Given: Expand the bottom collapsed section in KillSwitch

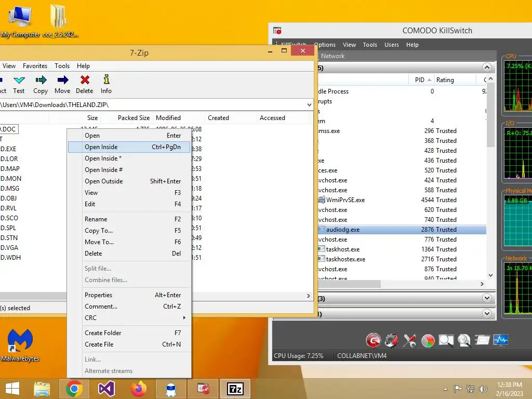Looking at the screenshot, I should (x=487, y=313).
